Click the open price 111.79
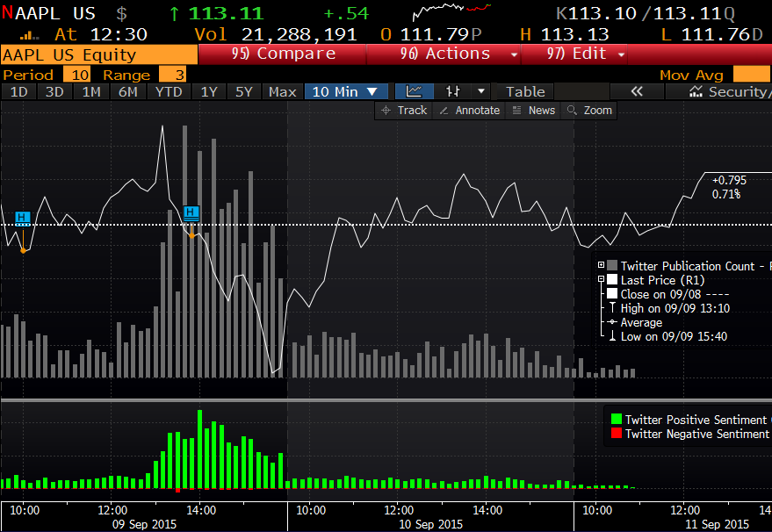 (434, 35)
